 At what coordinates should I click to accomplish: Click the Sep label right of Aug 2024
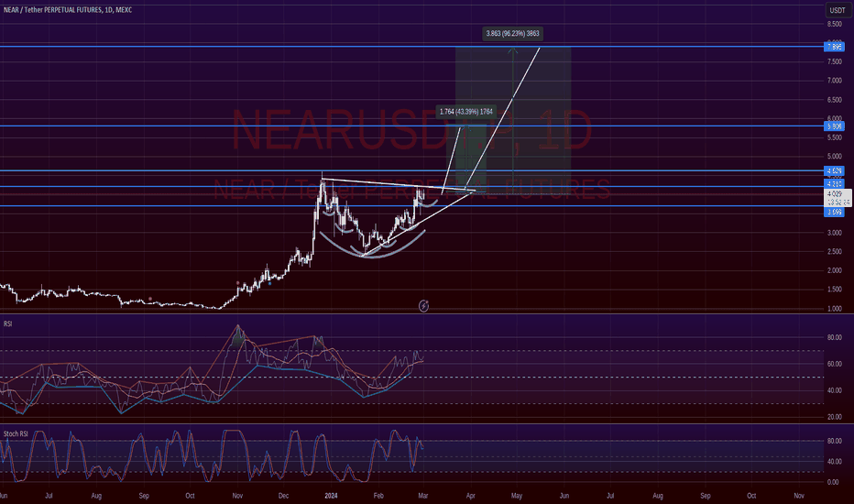(706, 496)
